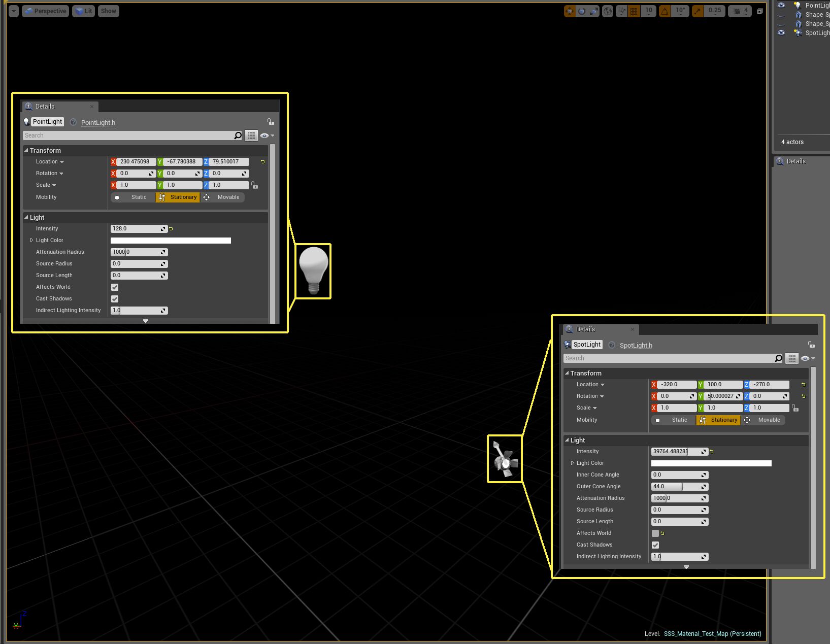Select the Translate tool in the viewport toolbar
This screenshot has width=830, height=644.
tap(570, 11)
